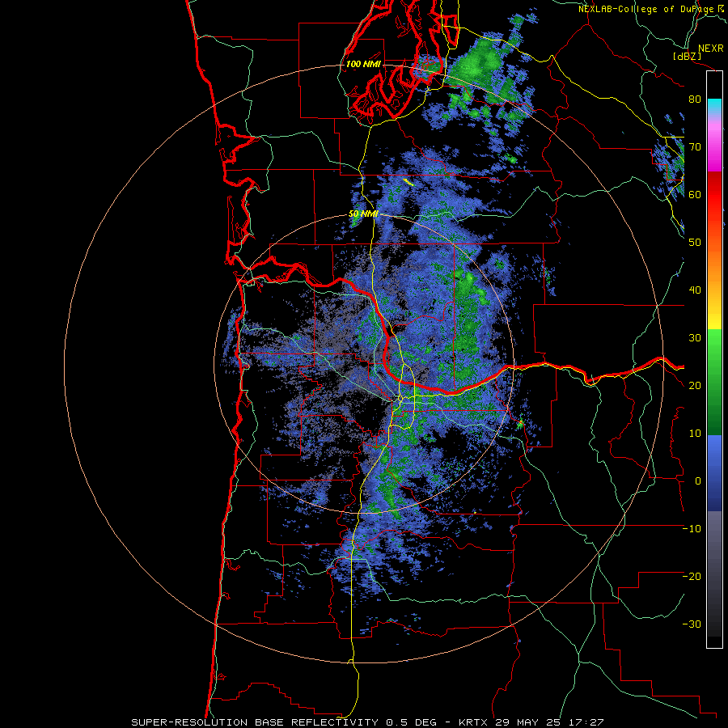Click the "50 NMI" range ring label
Image resolution: width=728 pixels, height=728 pixels.
363,214
